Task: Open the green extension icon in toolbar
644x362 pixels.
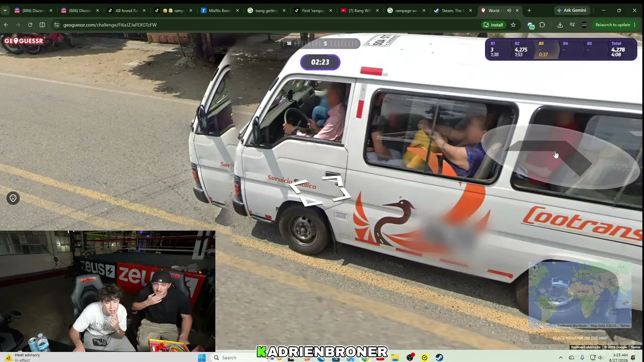Action: [531, 25]
